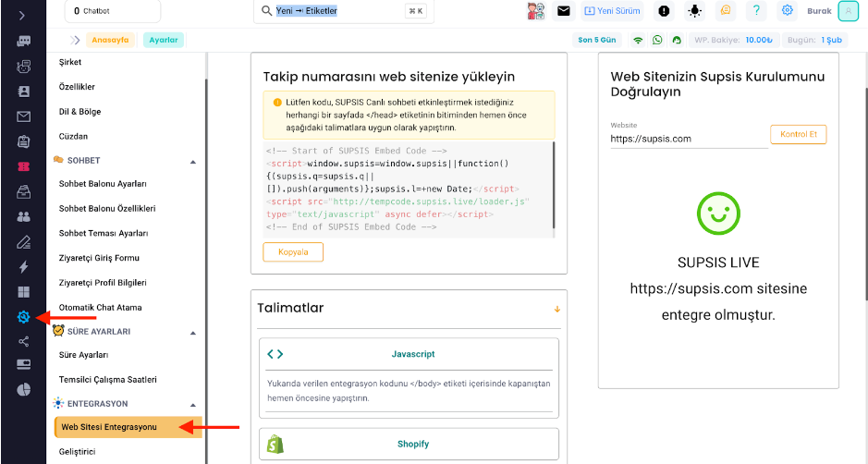Toggle light mode with the bulb icon

point(695,11)
